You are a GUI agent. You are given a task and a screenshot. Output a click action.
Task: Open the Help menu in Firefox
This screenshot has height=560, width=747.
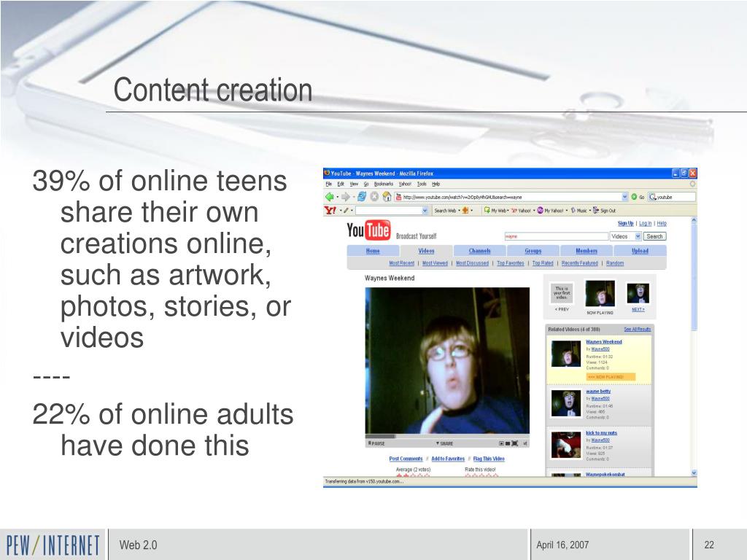436,184
